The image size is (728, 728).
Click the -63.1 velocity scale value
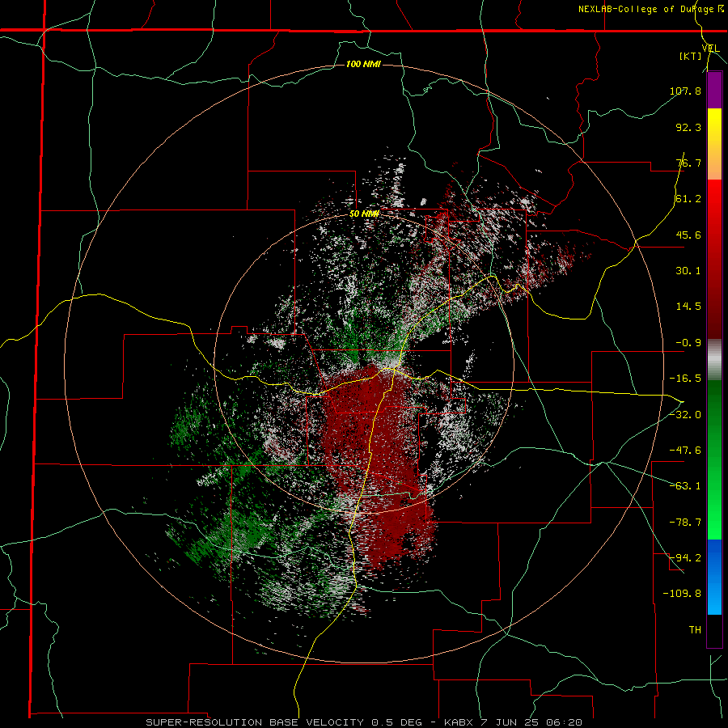(685, 486)
